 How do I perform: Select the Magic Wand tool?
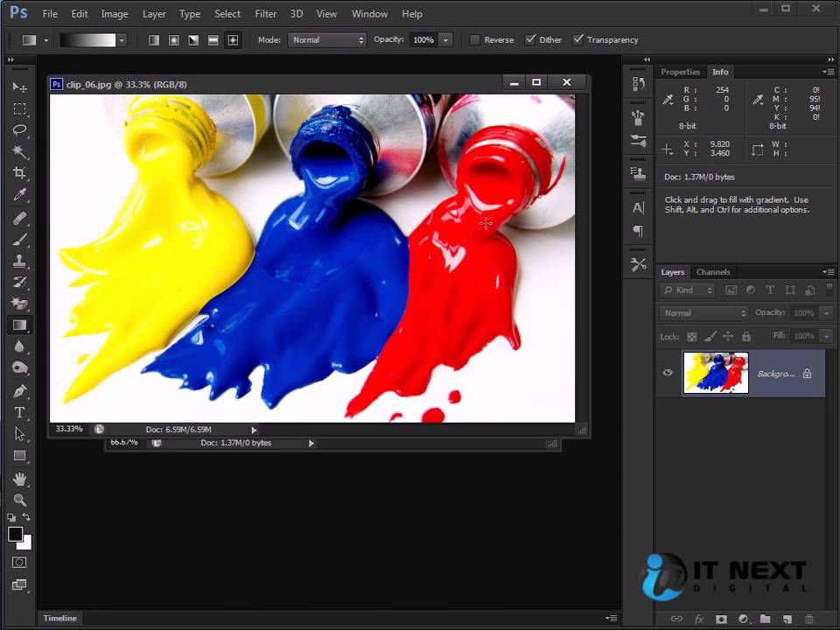(19, 152)
